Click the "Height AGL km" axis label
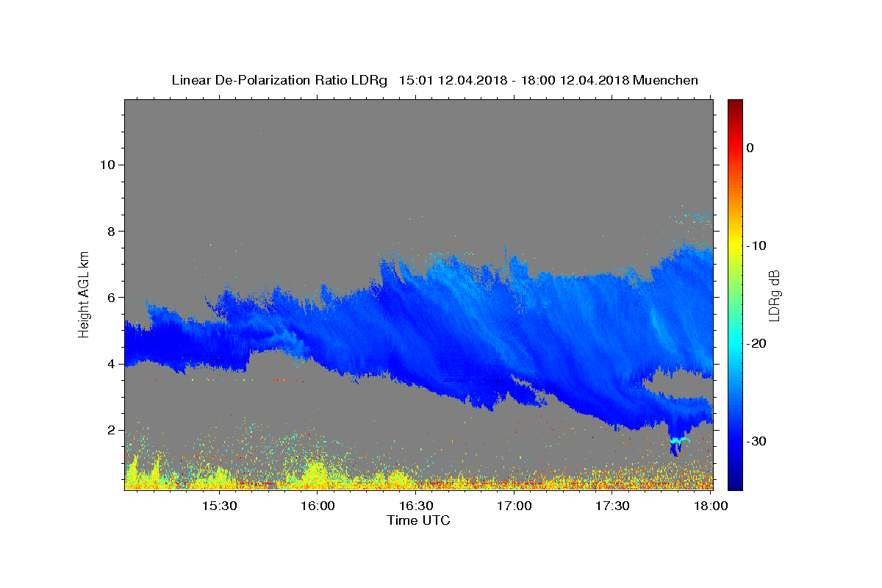This screenshot has width=882, height=588. point(84,294)
